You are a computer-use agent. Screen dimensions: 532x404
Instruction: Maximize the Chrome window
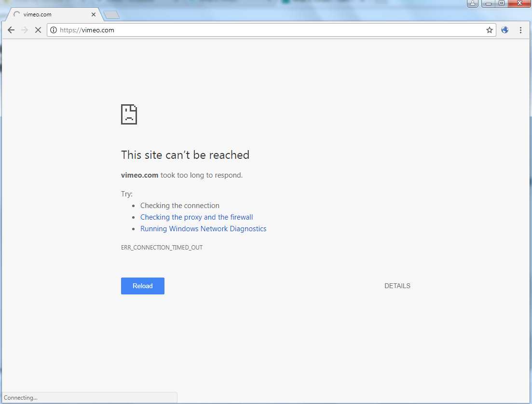[x=502, y=3]
